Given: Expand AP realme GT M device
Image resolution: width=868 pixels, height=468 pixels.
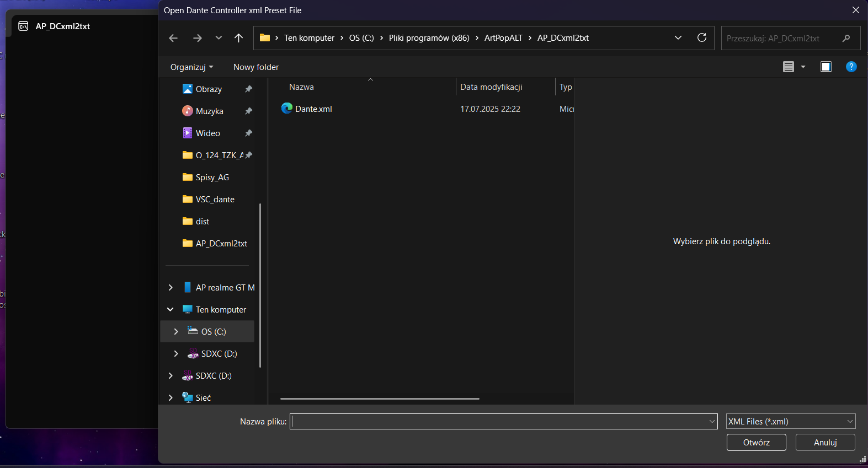Looking at the screenshot, I should pos(171,288).
